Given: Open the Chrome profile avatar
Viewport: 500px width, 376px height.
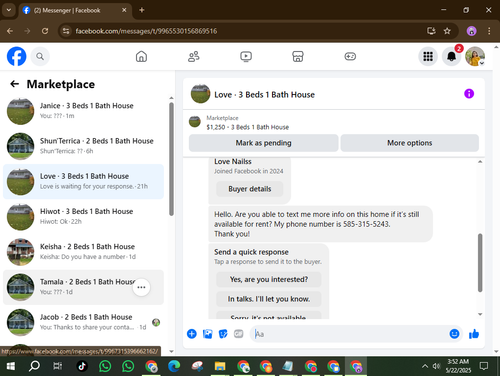Looking at the screenshot, I should pos(471,31).
